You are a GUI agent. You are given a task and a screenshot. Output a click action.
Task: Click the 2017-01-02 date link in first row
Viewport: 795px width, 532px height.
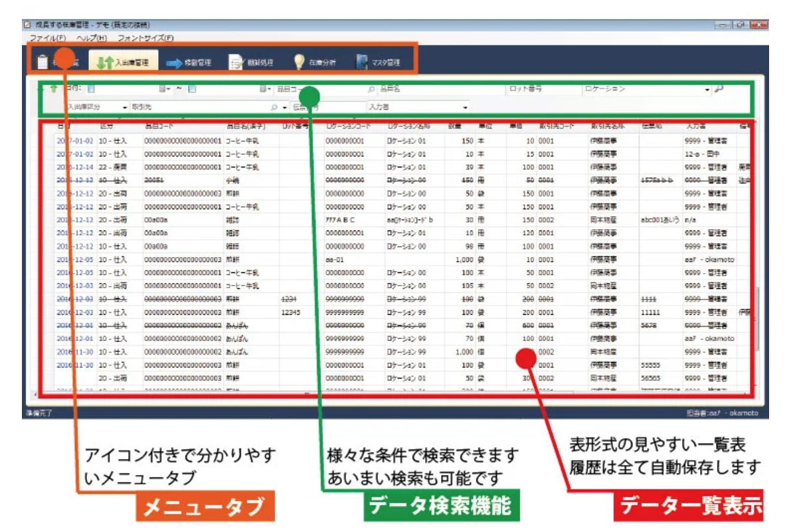click(x=75, y=141)
